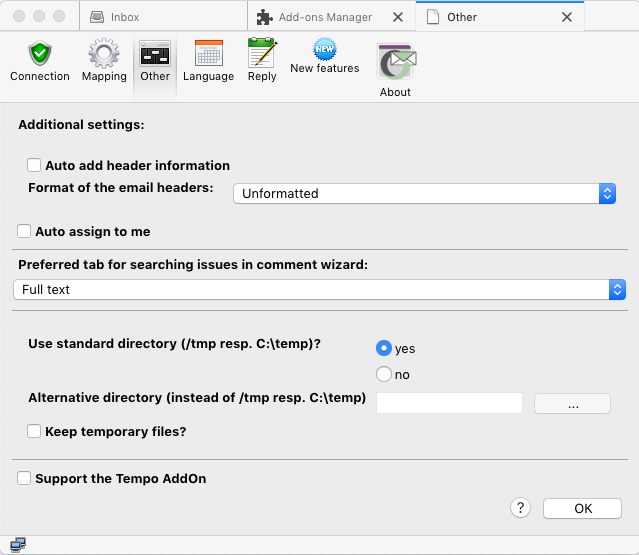639x555 pixels.
Task: Select the Mapping gear icon
Action: [x=104, y=61]
